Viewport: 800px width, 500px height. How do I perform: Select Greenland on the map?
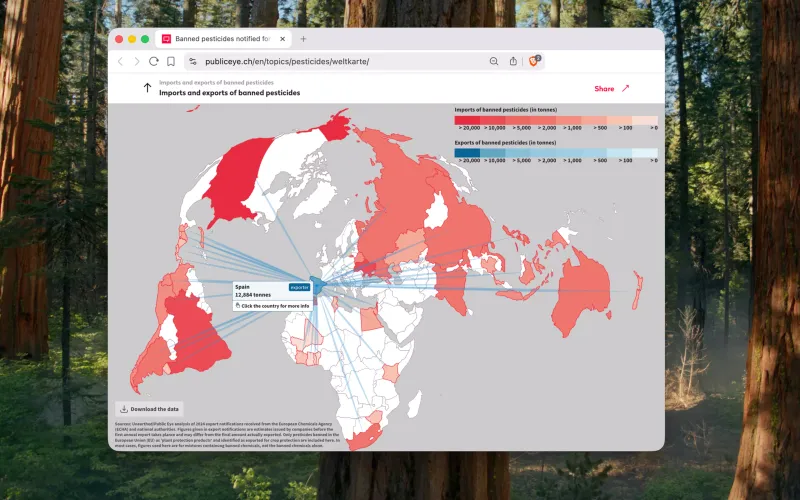click(316, 199)
